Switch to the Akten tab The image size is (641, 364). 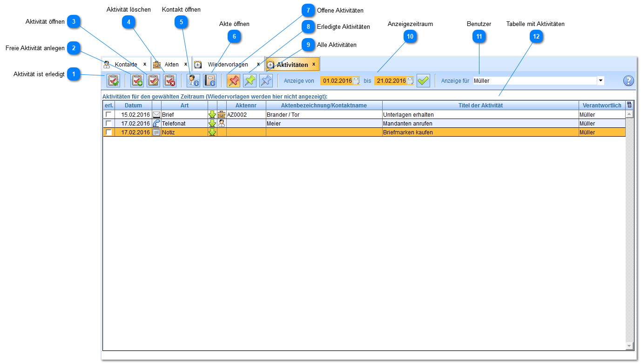171,64
